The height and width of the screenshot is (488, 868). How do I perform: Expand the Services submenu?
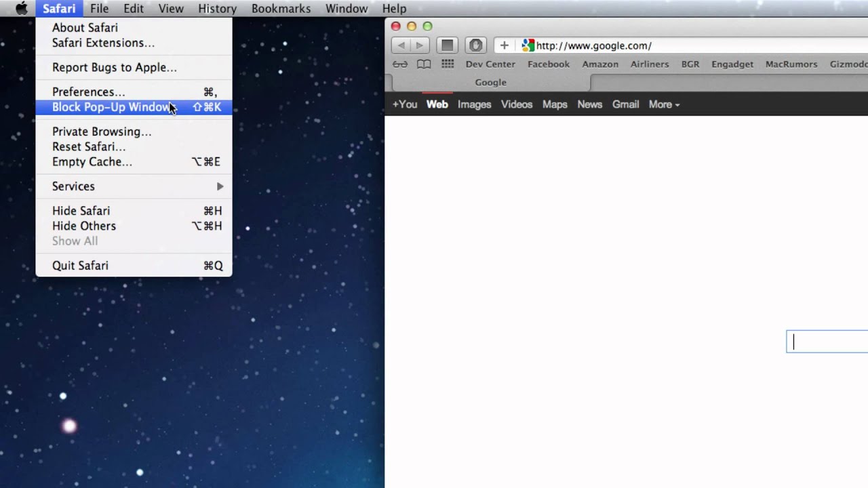click(x=134, y=186)
